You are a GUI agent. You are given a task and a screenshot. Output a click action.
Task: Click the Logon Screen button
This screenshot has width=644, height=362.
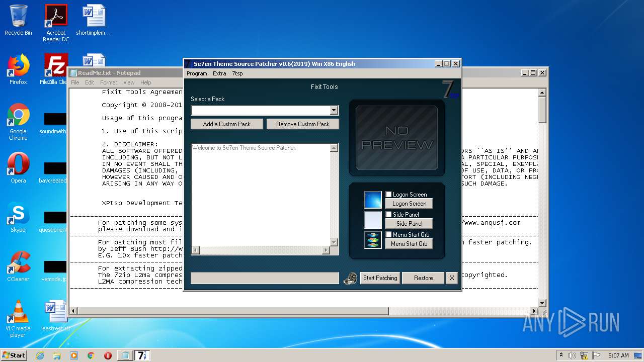[409, 204]
